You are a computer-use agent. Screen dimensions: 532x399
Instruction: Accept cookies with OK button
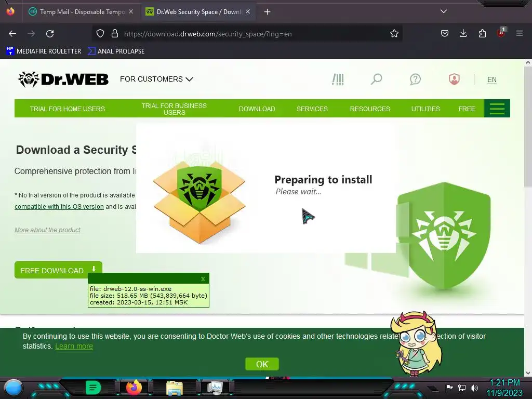tap(262, 364)
